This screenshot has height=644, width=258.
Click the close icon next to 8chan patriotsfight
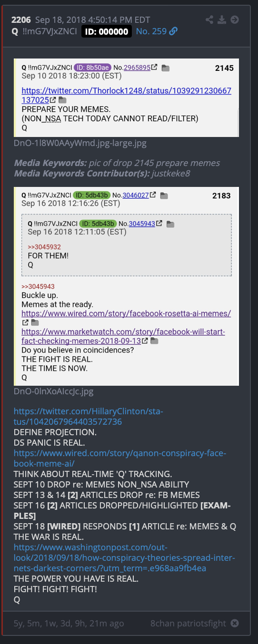234,623
